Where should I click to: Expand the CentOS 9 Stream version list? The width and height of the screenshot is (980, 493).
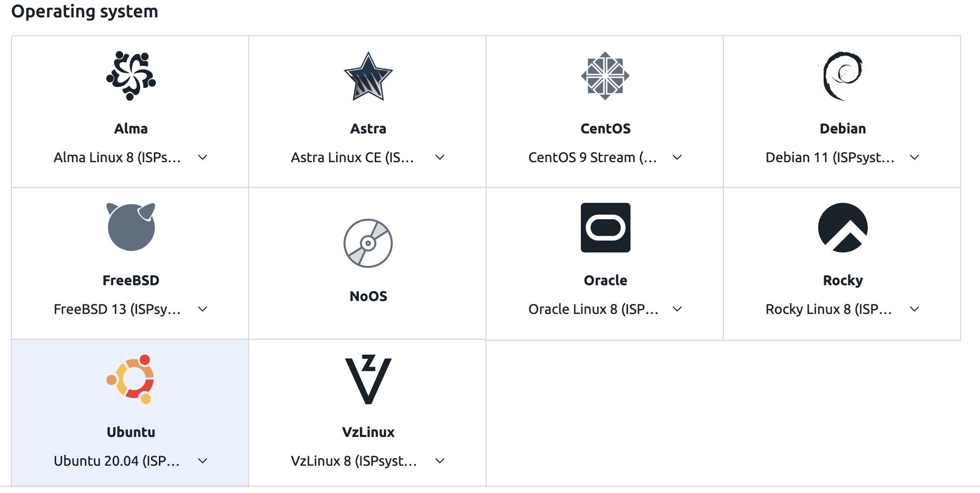677,158
